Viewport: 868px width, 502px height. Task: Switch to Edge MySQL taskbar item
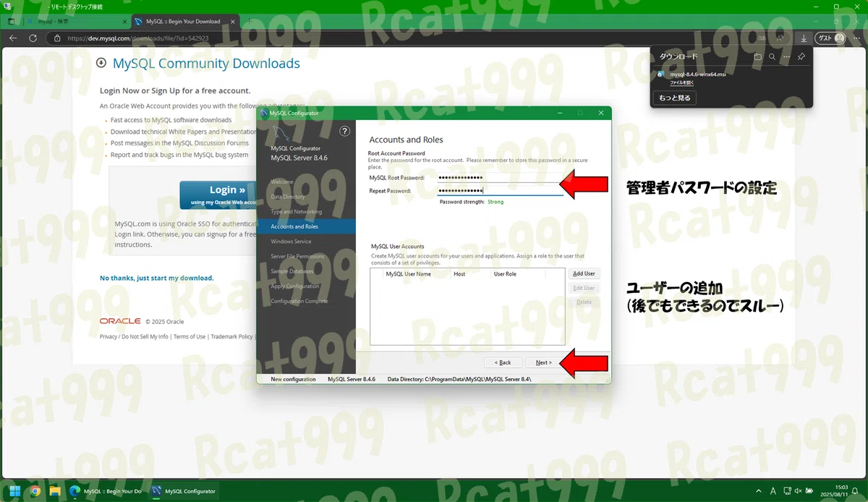(106, 491)
